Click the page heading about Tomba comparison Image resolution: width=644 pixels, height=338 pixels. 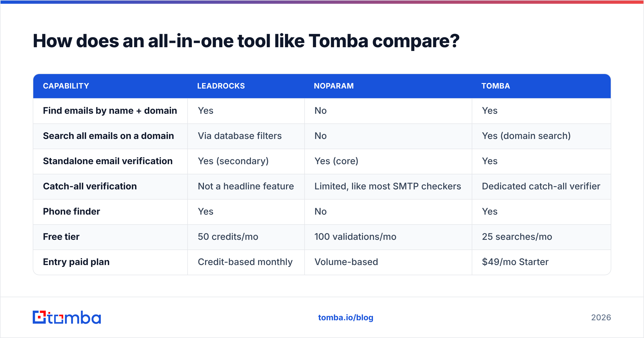[x=246, y=41]
